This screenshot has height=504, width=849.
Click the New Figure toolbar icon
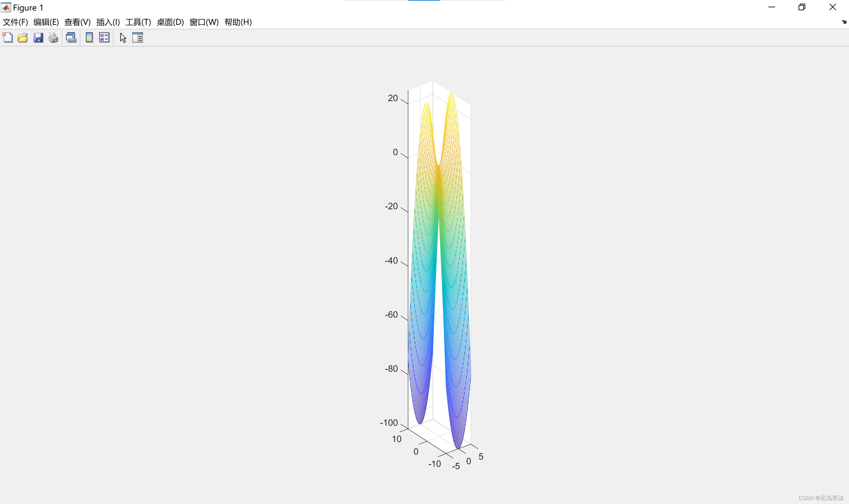coord(8,37)
